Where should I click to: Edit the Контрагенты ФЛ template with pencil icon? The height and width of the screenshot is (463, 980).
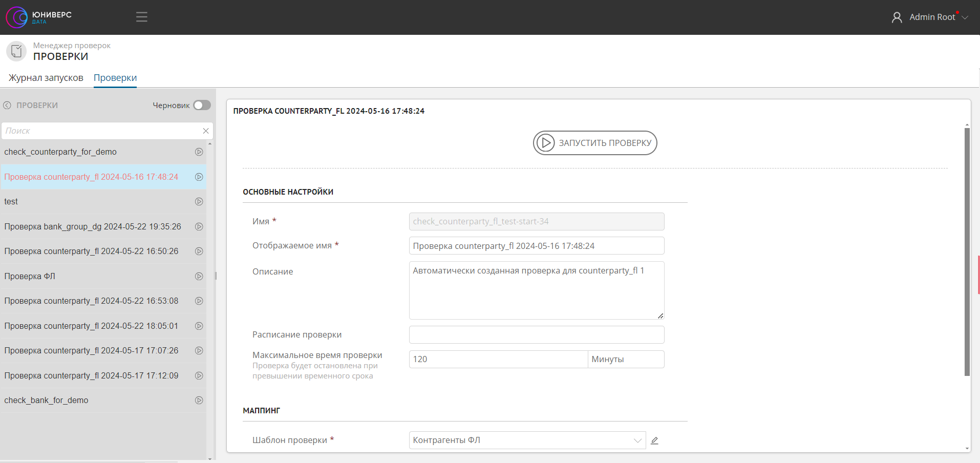click(x=654, y=440)
